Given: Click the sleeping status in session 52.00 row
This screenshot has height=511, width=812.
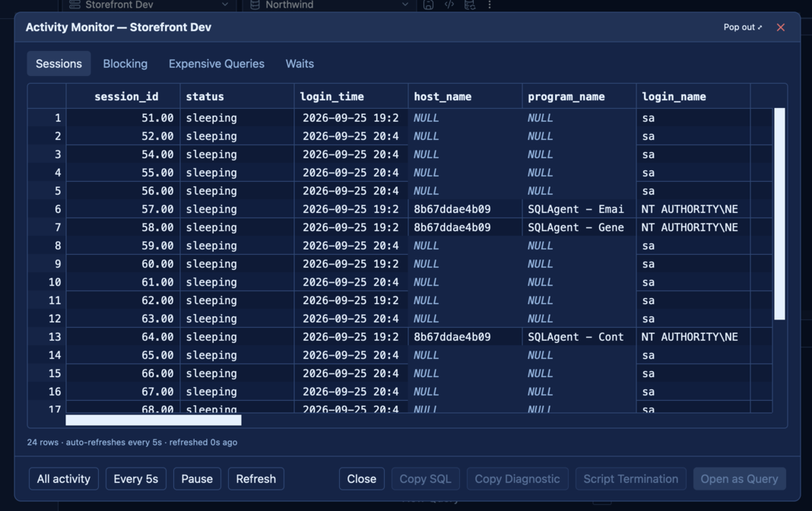Looking at the screenshot, I should coord(237,136).
